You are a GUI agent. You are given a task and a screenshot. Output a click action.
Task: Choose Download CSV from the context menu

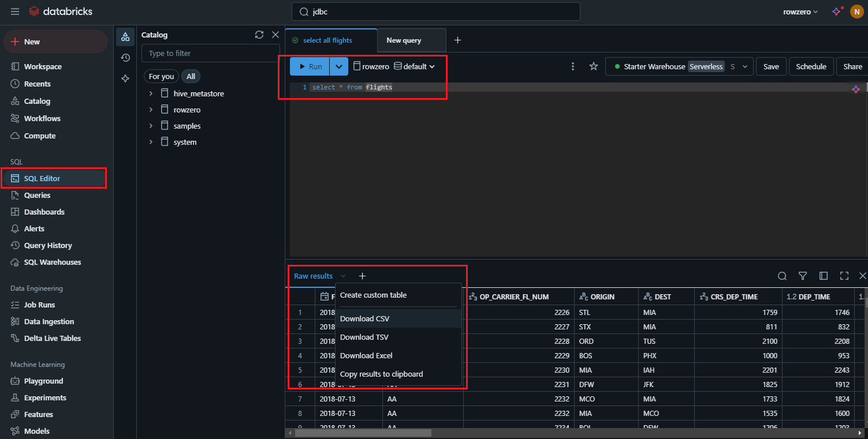[364, 318]
